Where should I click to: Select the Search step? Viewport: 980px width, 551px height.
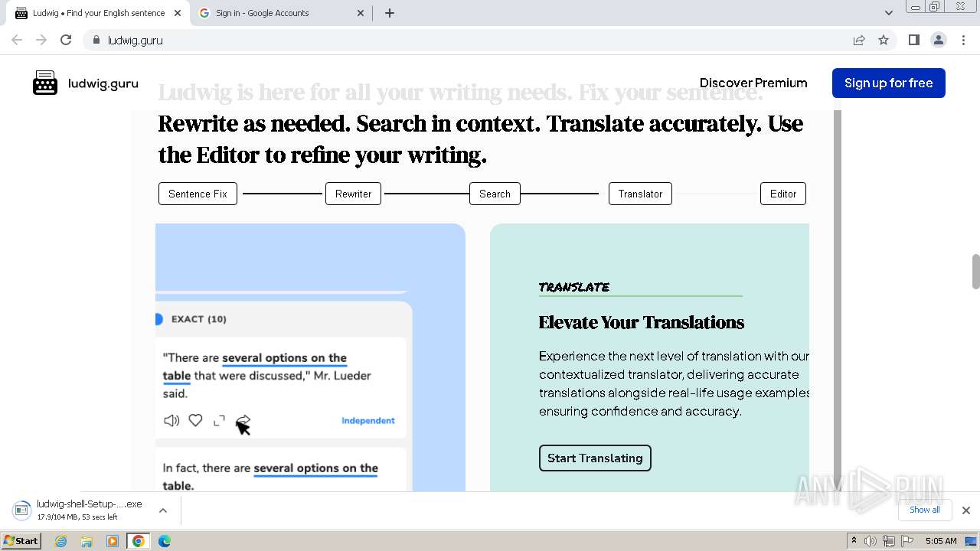coord(495,194)
